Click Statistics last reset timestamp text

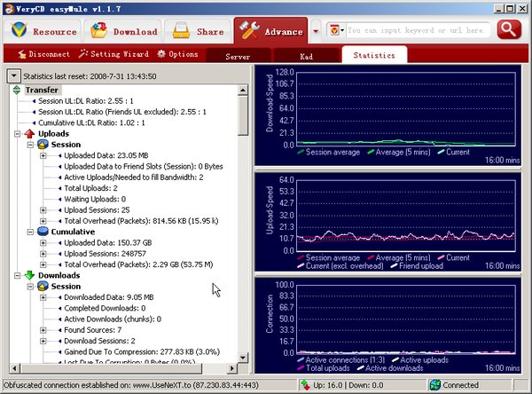(90, 76)
